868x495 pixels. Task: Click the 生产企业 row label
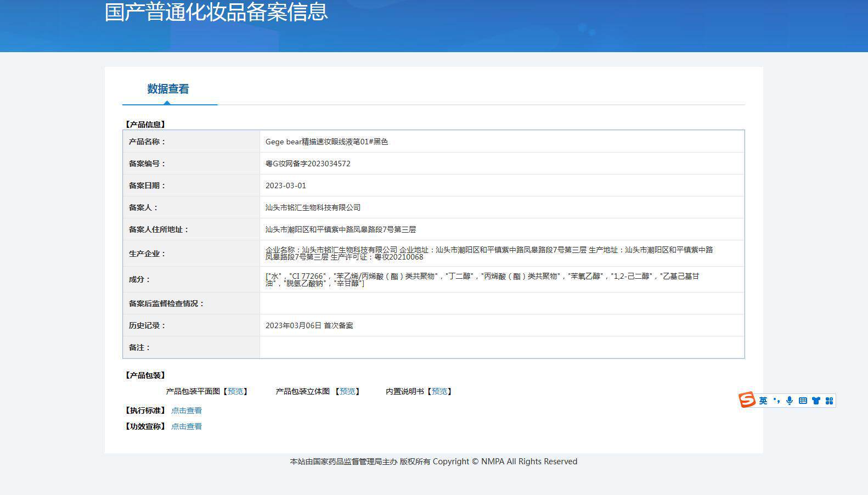click(147, 254)
